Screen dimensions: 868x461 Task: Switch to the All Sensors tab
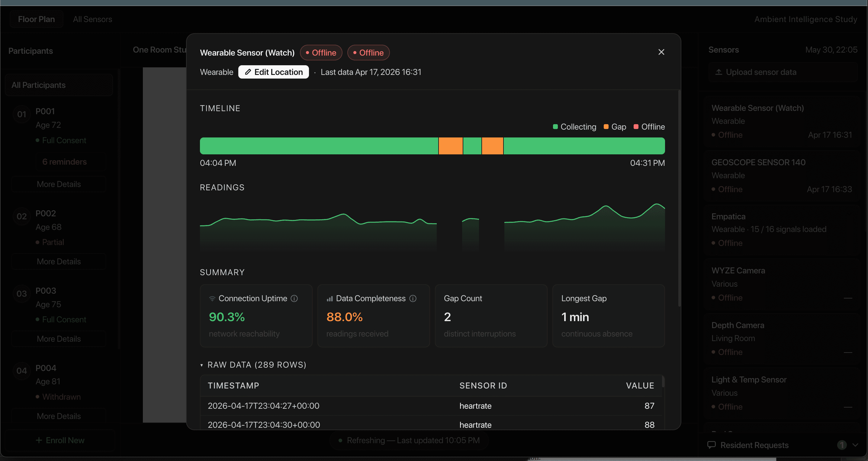pyautogui.click(x=93, y=19)
